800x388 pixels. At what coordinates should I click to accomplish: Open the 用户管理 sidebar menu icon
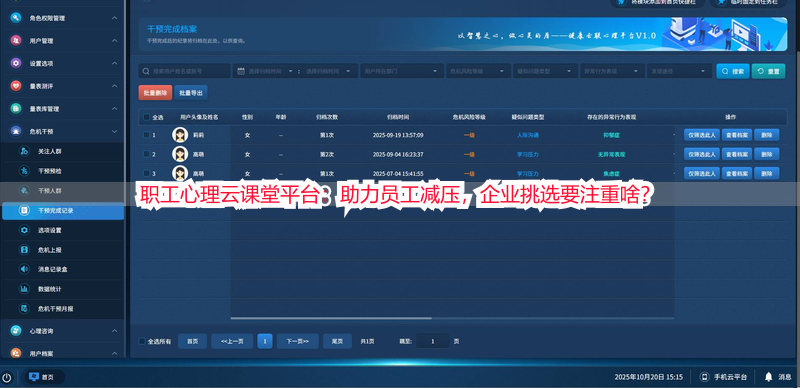[x=16, y=40]
